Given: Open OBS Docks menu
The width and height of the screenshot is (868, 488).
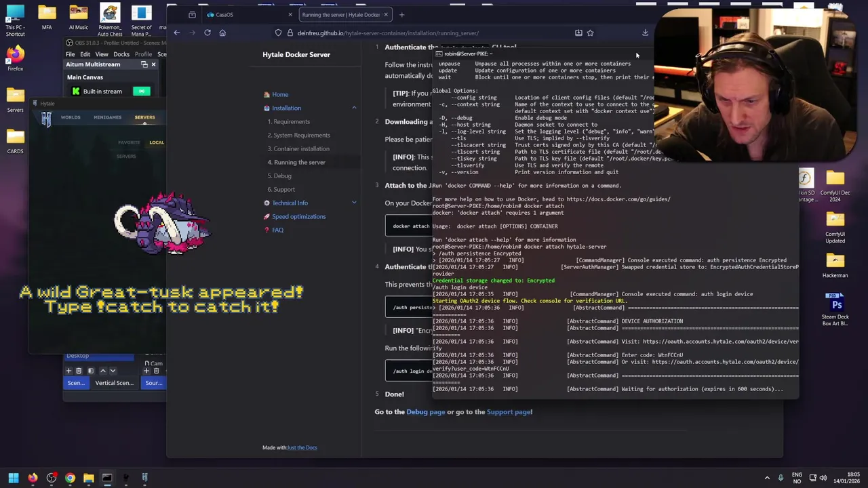Looking at the screenshot, I should pyautogui.click(x=121, y=54).
